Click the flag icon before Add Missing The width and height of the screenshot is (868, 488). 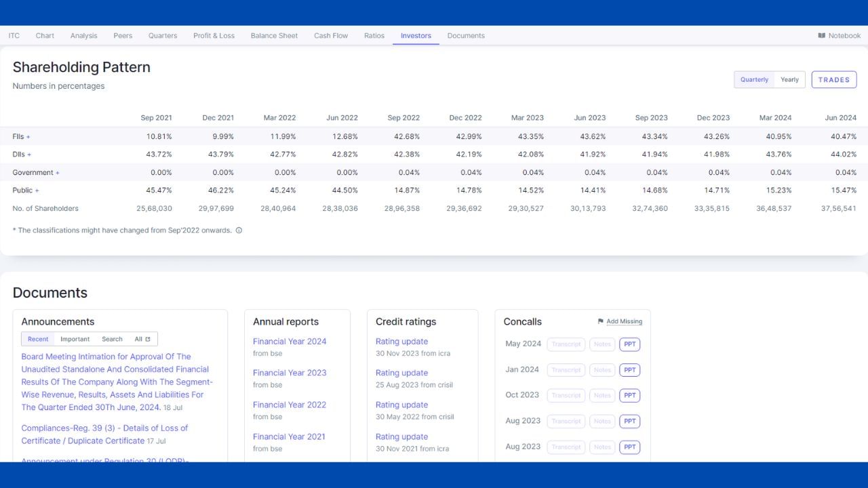click(601, 321)
